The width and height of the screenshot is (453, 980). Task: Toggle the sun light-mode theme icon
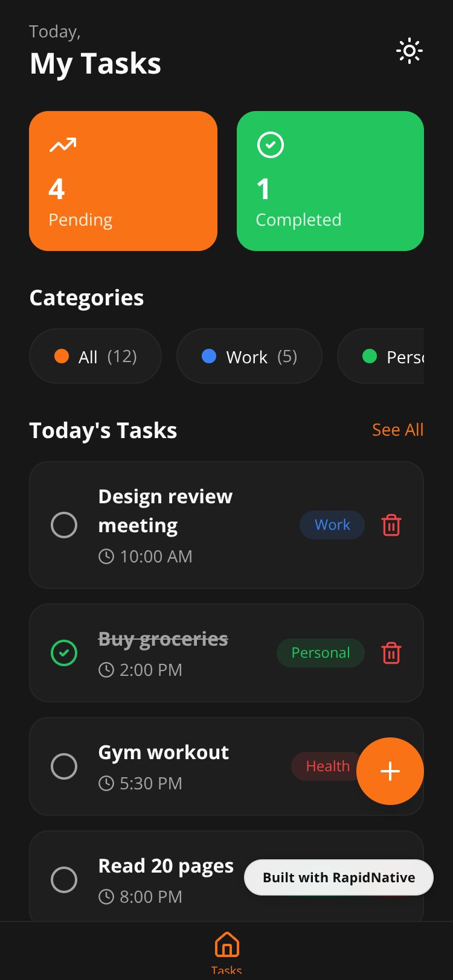pyautogui.click(x=409, y=51)
